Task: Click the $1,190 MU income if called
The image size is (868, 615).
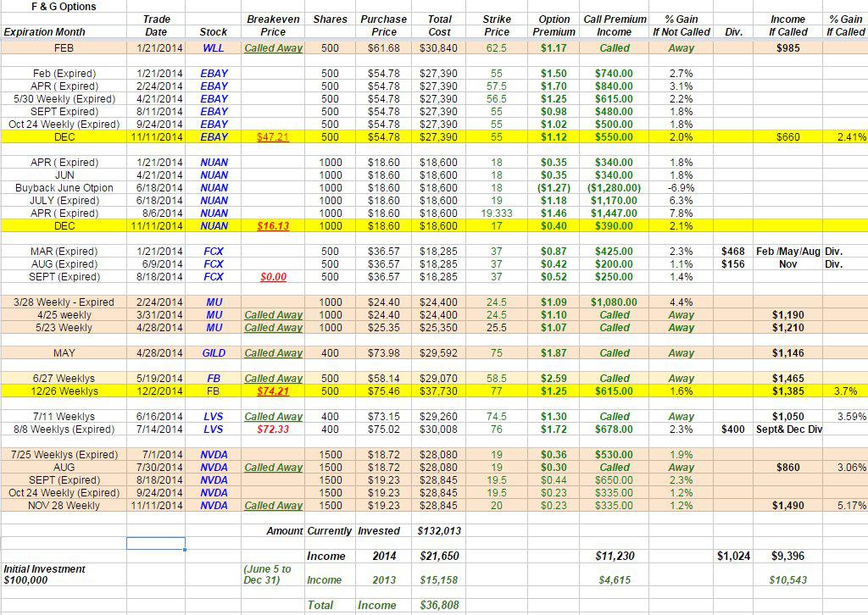Action: click(x=787, y=315)
